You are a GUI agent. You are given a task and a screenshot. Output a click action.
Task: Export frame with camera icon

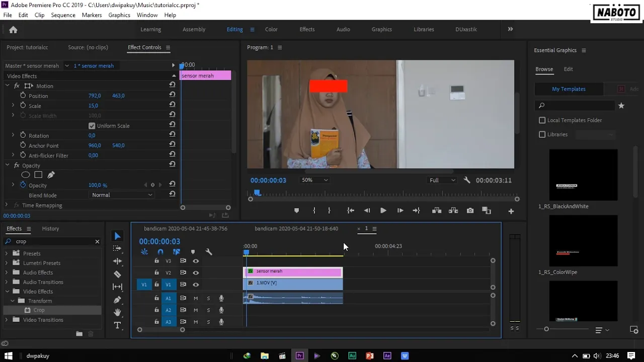pyautogui.click(x=470, y=211)
